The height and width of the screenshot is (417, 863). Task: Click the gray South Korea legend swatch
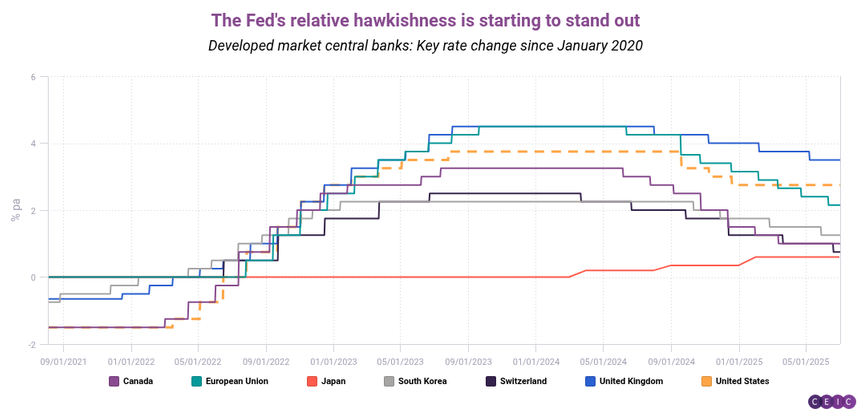pos(390,381)
